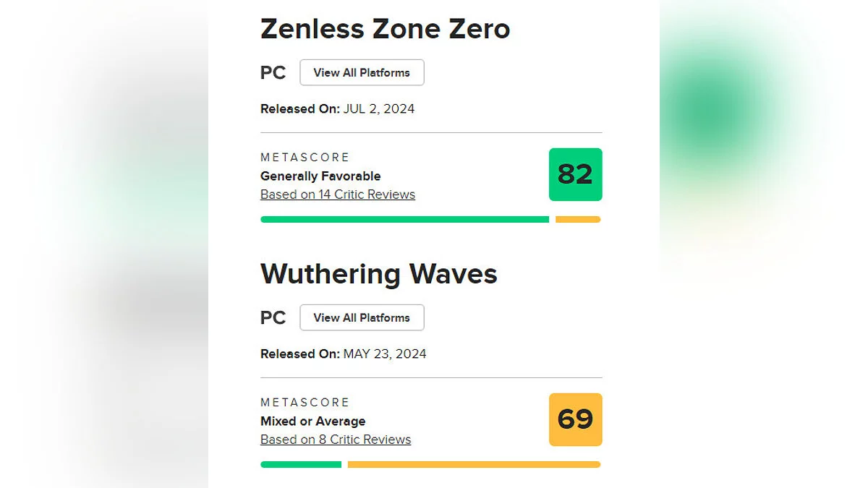Click the green 82 Metascore badge
Viewport: 868px width, 488px height.
pyautogui.click(x=575, y=174)
